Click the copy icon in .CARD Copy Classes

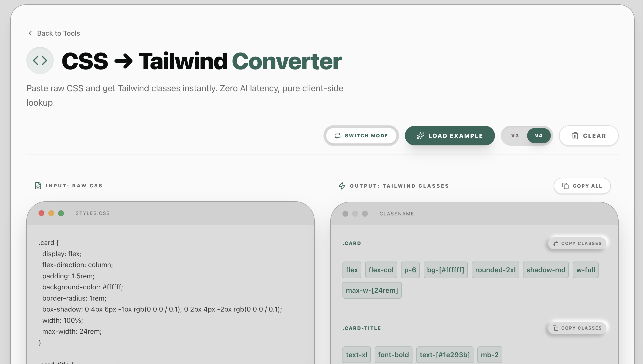(555, 243)
